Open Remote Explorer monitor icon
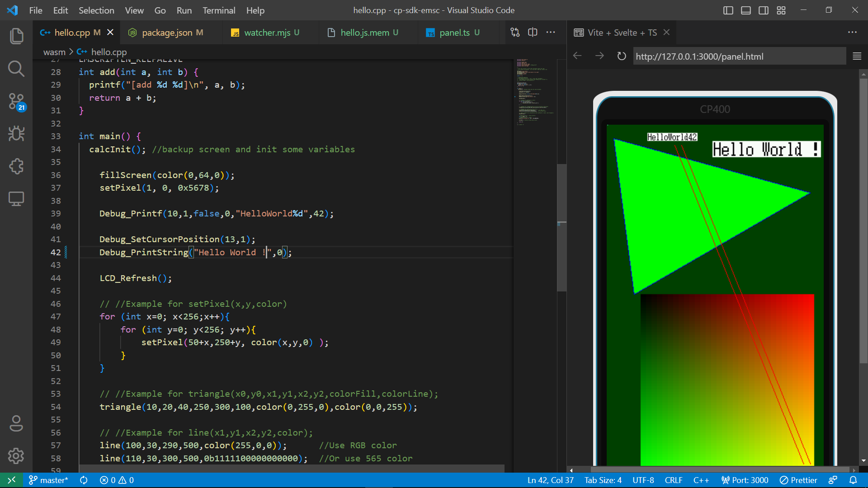Image resolution: width=868 pixels, height=488 pixels. [16, 199]
